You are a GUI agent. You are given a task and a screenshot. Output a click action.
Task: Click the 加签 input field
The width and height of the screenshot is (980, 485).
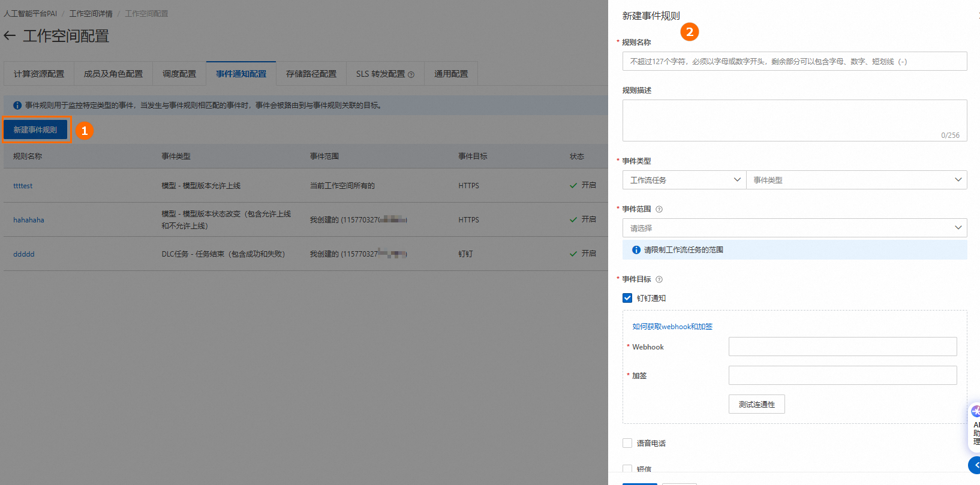coord(843,375)
